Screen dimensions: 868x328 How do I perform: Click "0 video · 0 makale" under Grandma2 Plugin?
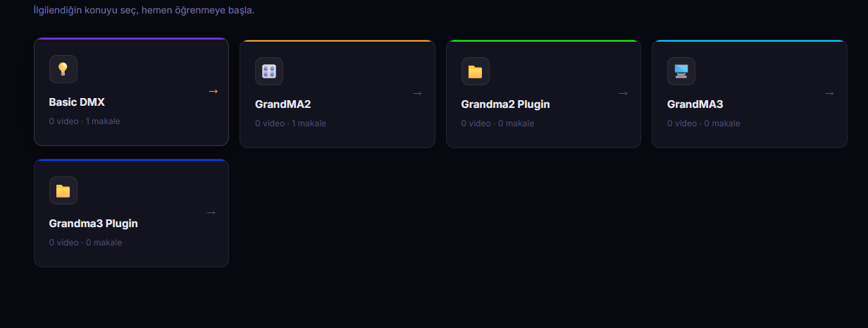(x=497, y=123)
